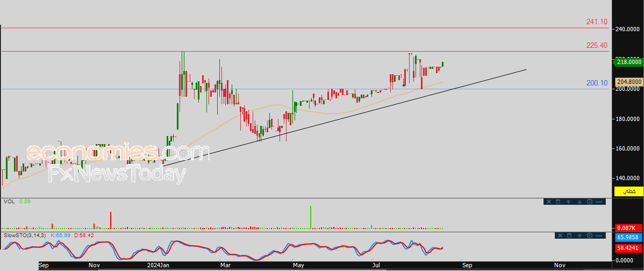Close the SlowSTO indicator panel
Image resolution: width=644 pixels, height=271 pixels.
click(560, 236)
